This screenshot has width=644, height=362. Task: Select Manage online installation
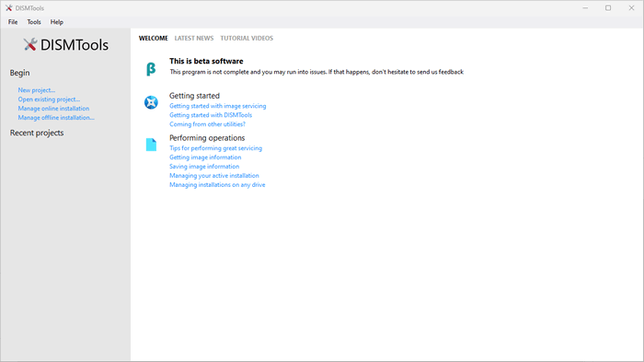(53, 108)
